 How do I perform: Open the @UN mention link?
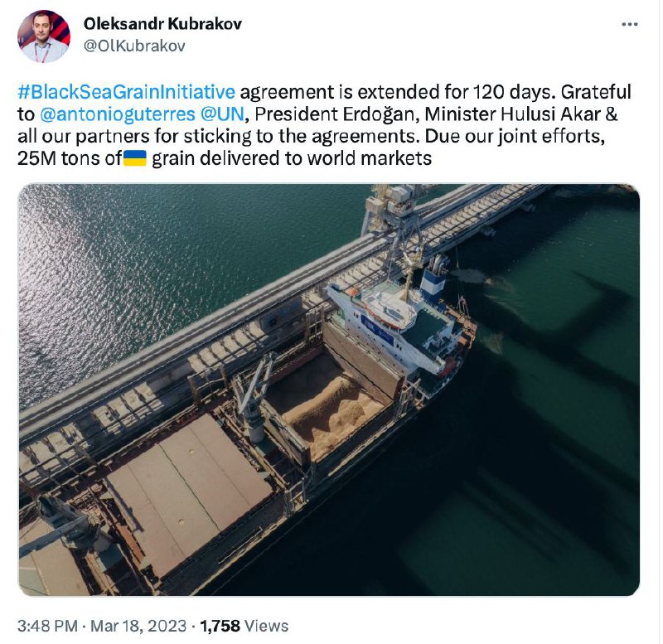coord(222,114)
